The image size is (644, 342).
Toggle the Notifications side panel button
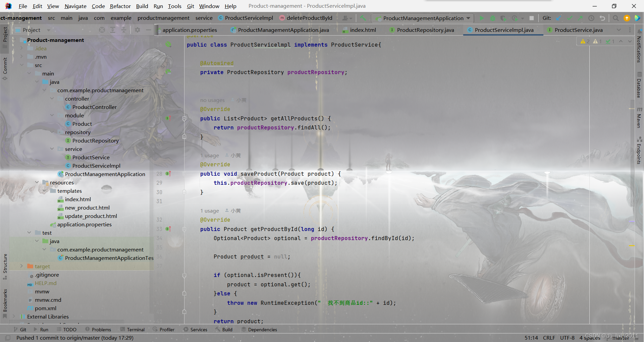639,46
